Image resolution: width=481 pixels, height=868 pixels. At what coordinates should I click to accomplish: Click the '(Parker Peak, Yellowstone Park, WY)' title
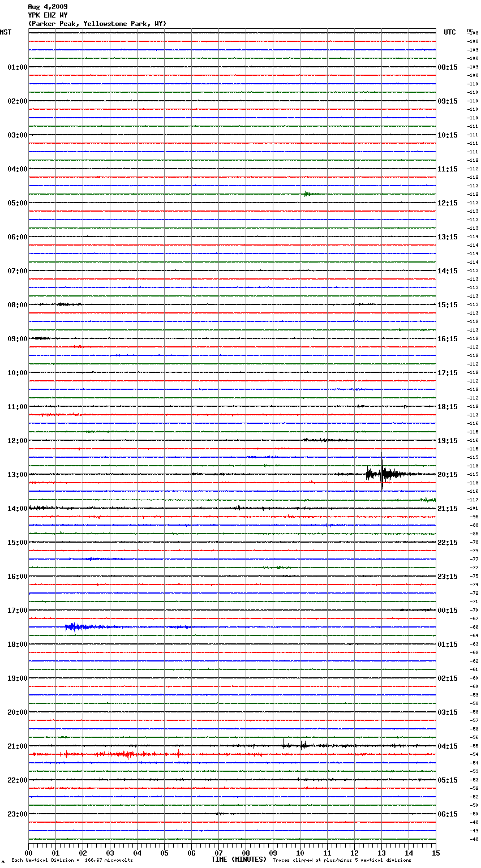click(x=97, y=24)
